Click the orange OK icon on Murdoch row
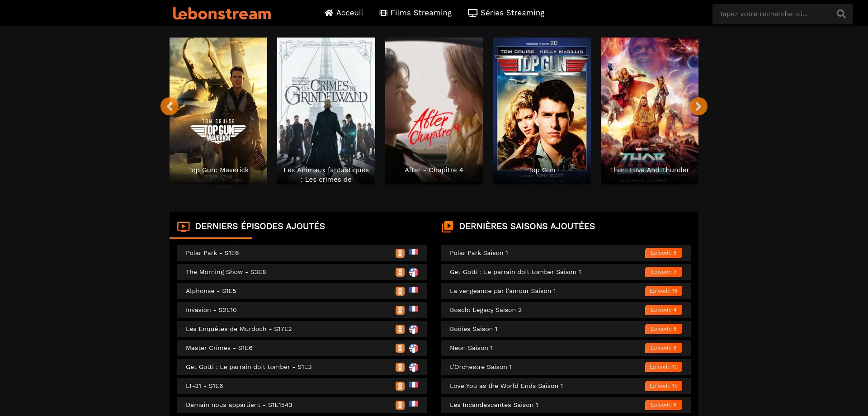868x416 pixels. [x=400, y=329]
